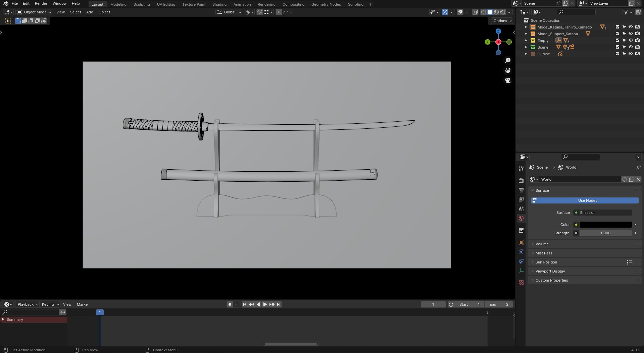Image resolution: width=644 pixels, height=353 pixels.
Task: Toggle the preview range clock icon
Action: coord(451,304)
